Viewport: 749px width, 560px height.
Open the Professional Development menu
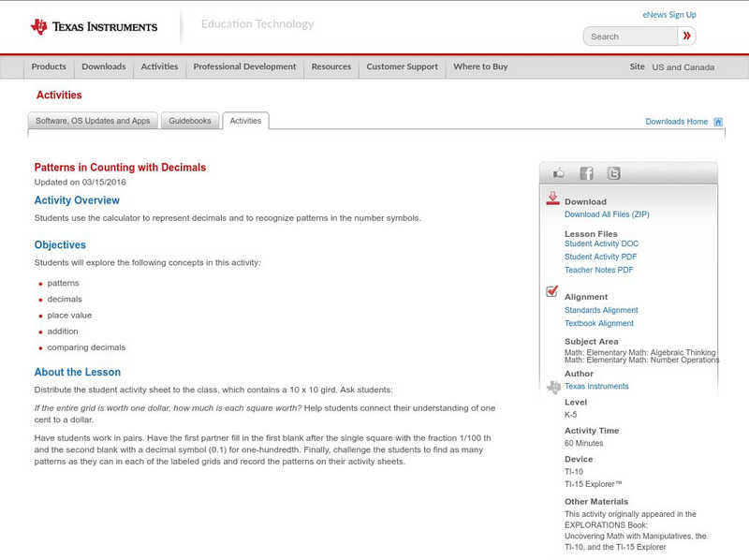tap(245, 66)
